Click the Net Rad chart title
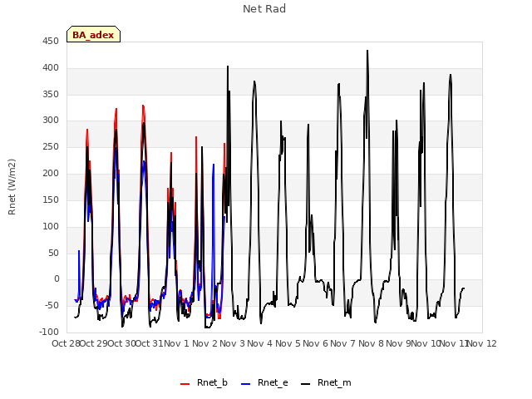Screen dimensions: 532x399 tap(264, 9)
